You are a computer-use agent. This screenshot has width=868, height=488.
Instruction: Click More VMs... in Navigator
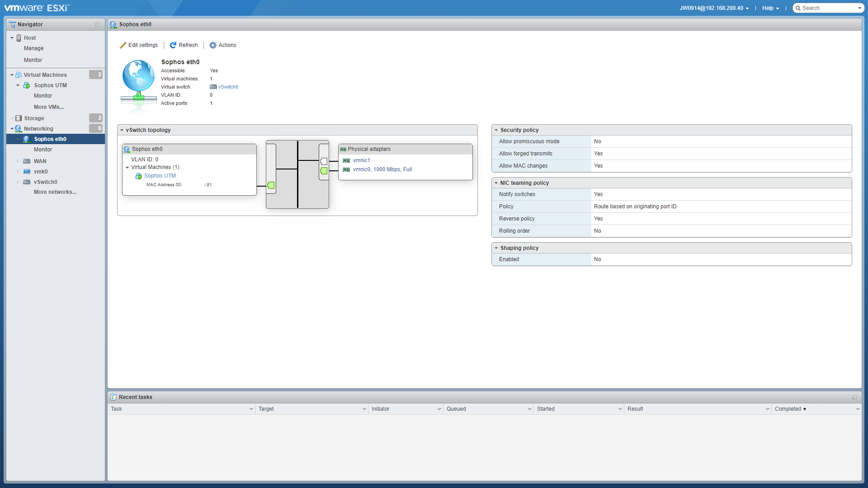pos(49,107)
